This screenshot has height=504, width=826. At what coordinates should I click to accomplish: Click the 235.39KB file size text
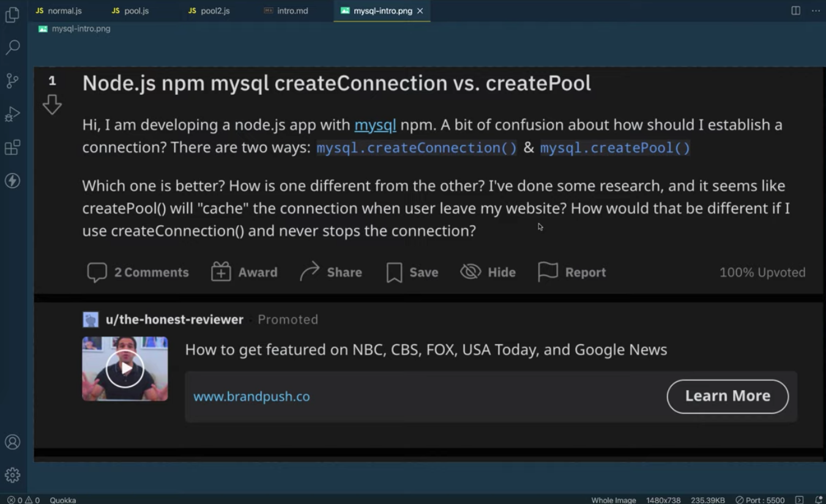click(708, 500)
